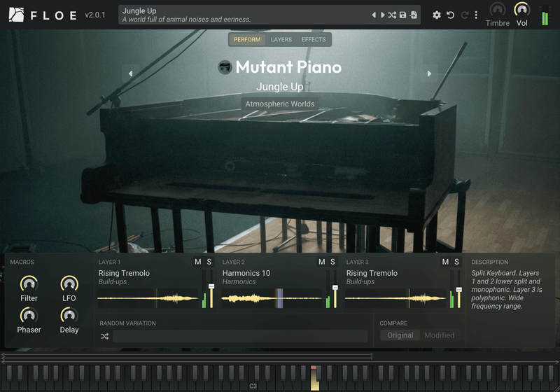The image size is (560, 392).
Task: Click the LFO macro knob
Action: 69,283
